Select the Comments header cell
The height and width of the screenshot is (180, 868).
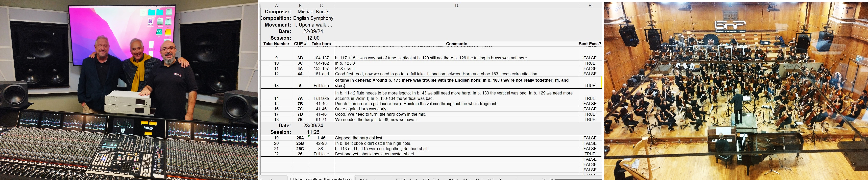point(456,44)
